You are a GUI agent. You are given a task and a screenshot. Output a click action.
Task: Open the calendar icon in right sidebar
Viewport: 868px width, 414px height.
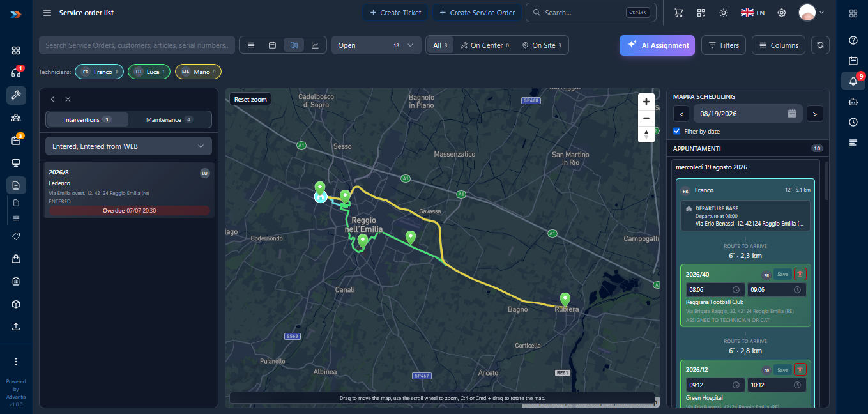click(853, 61)
